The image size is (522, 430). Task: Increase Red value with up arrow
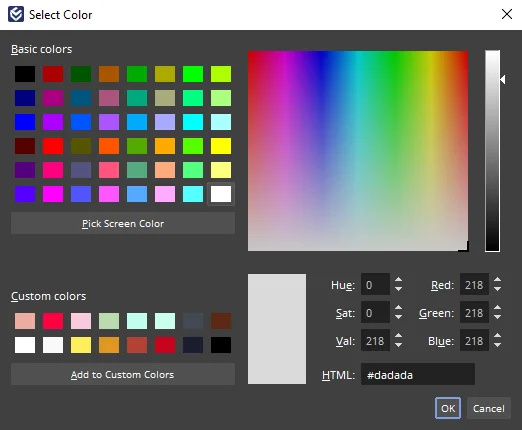tap(497, 281)
